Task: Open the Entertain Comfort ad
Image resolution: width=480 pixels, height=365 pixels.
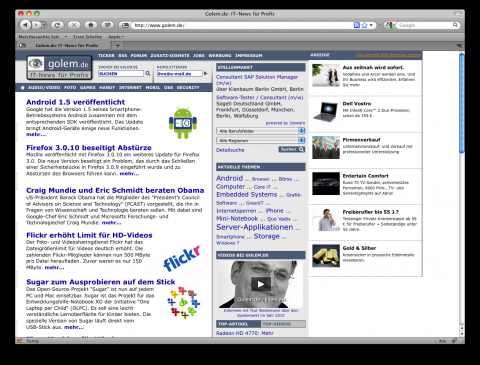Action: click(x=365, y=176)
